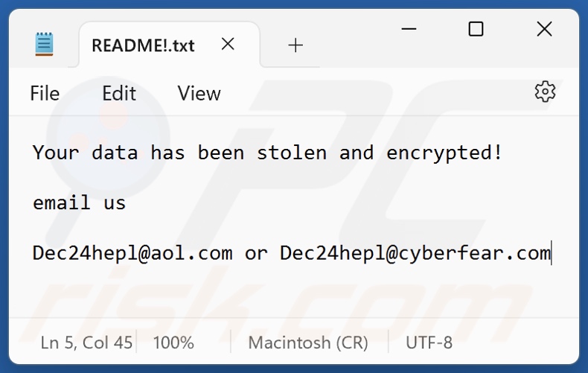Open the File menu
This screenshot has width=588, height=373.
(45, 93)
